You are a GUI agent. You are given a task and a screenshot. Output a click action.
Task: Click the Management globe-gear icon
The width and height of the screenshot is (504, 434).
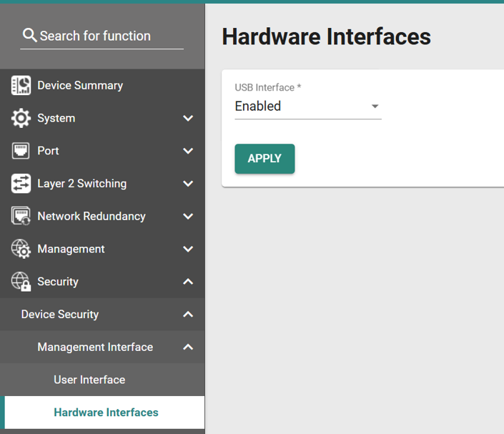tap(21, 249)
